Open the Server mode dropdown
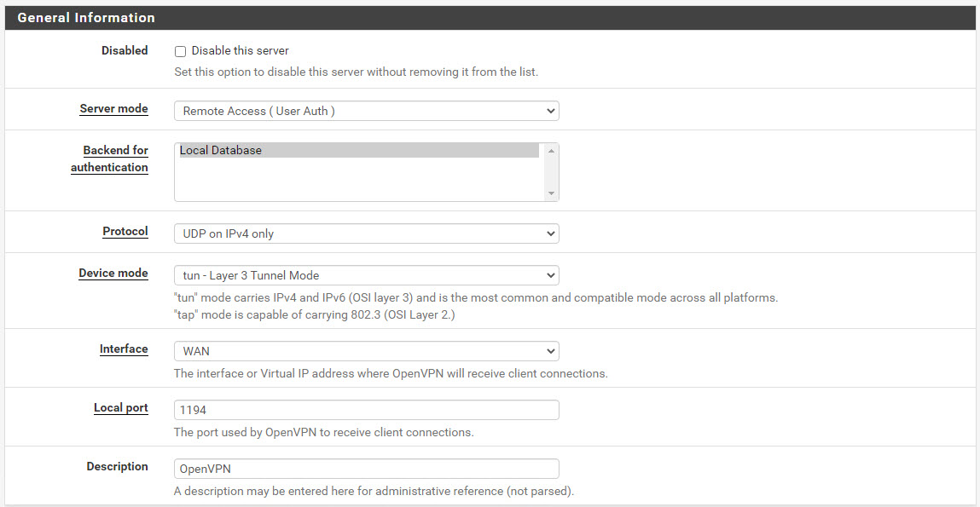The height and width of the screenshot is (507, 980). tap(366, 111)
